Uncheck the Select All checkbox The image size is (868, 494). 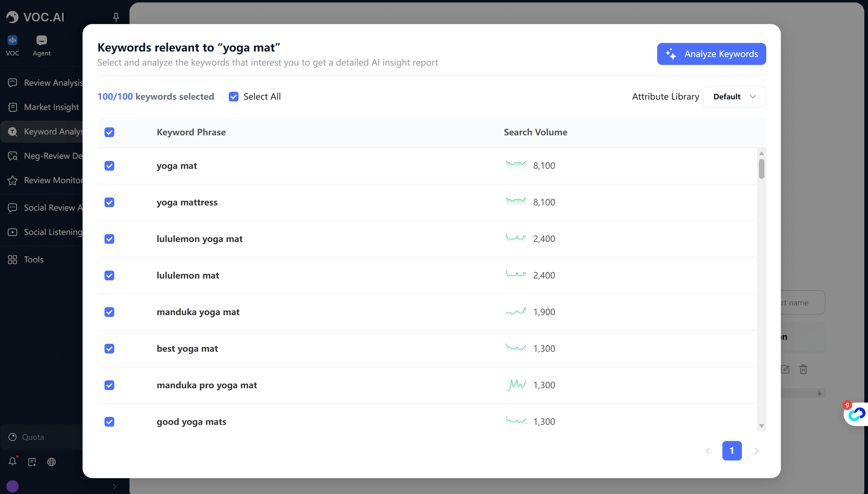[x=234, y=97]
